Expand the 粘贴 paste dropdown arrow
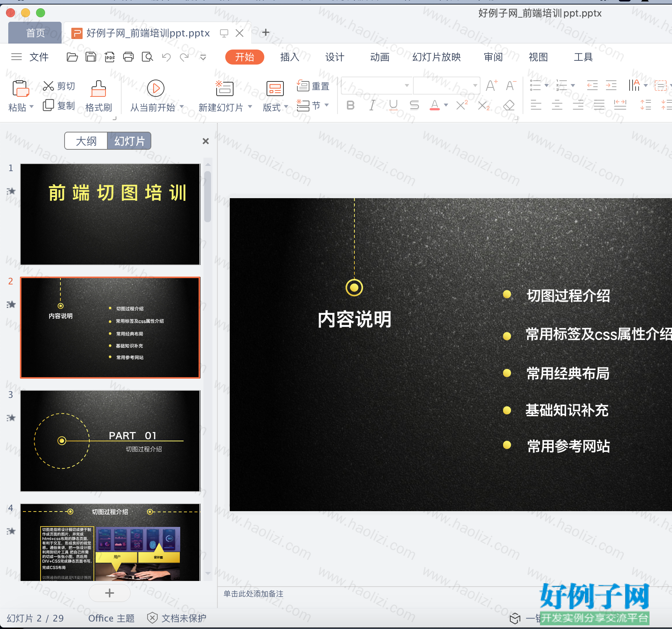This screenshot has height=629, width=672. click(x=32, y=107)
